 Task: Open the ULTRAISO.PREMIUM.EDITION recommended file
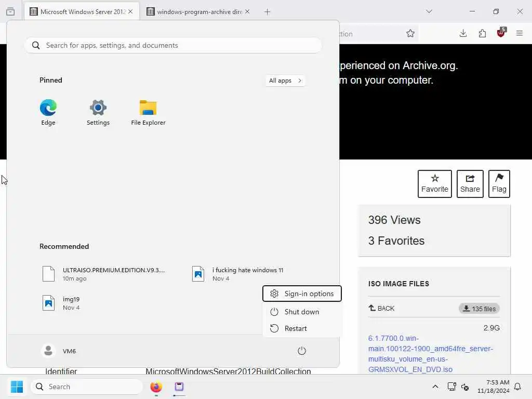(x=104, y=274)
